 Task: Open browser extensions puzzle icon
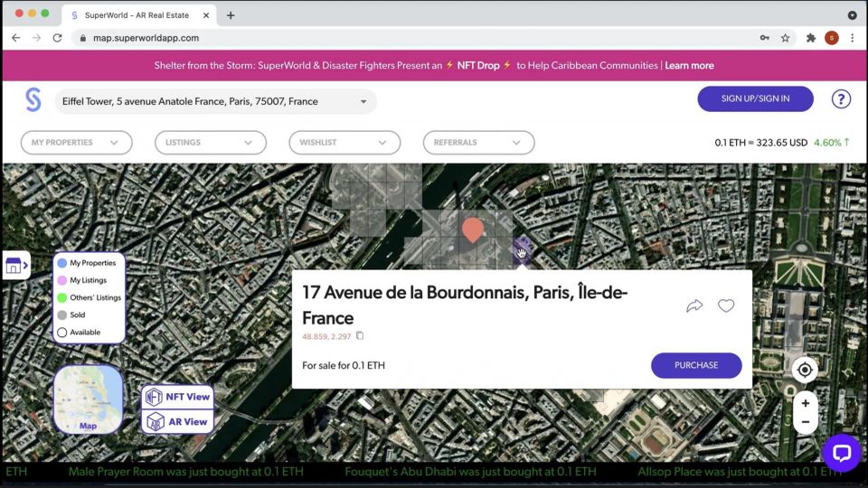point(811,38)
